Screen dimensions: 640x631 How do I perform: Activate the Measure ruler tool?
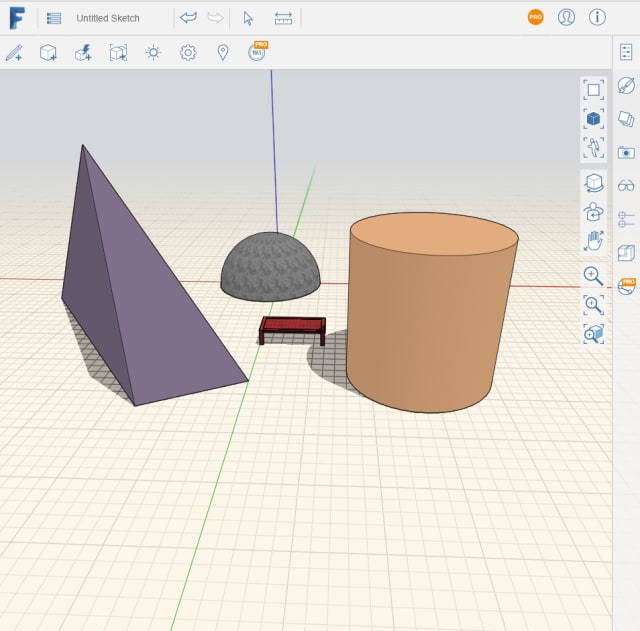coord(283,18)
